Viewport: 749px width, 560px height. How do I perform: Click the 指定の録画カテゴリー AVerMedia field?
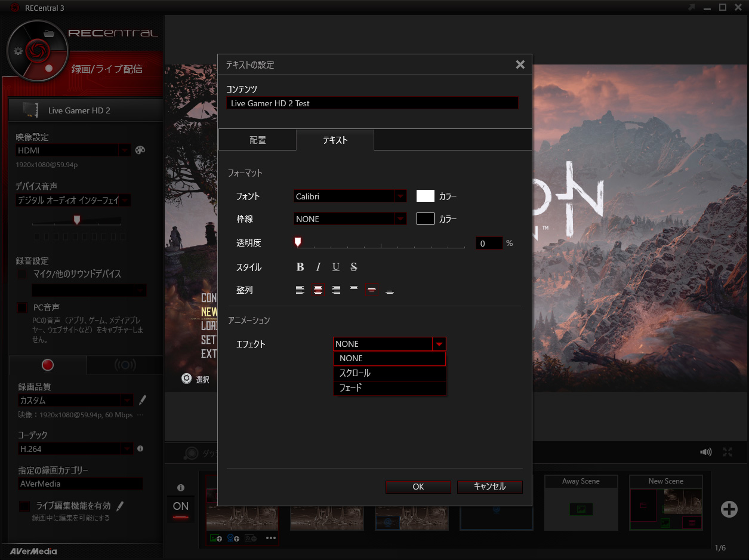pyautogui.click(x=81, y=484)
